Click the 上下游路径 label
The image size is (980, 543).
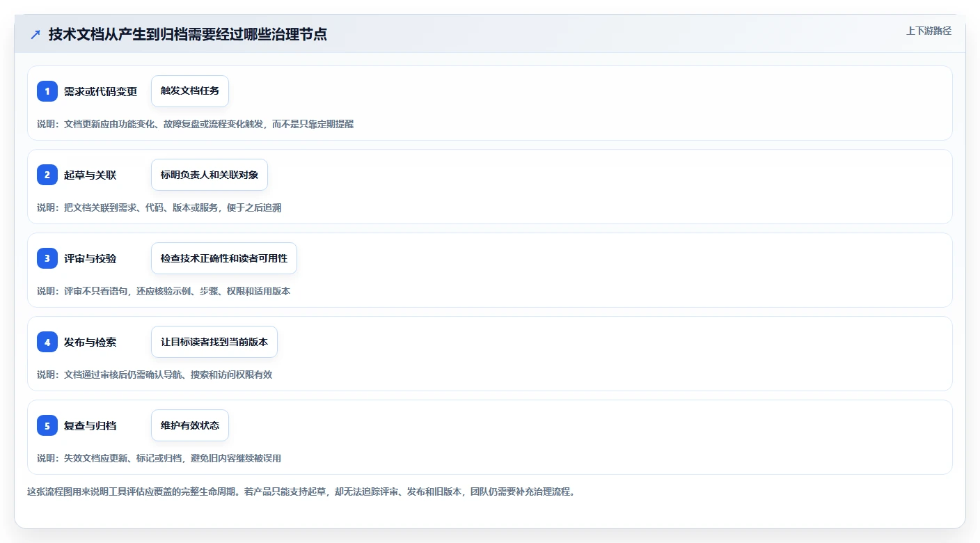tap(928, 31)
